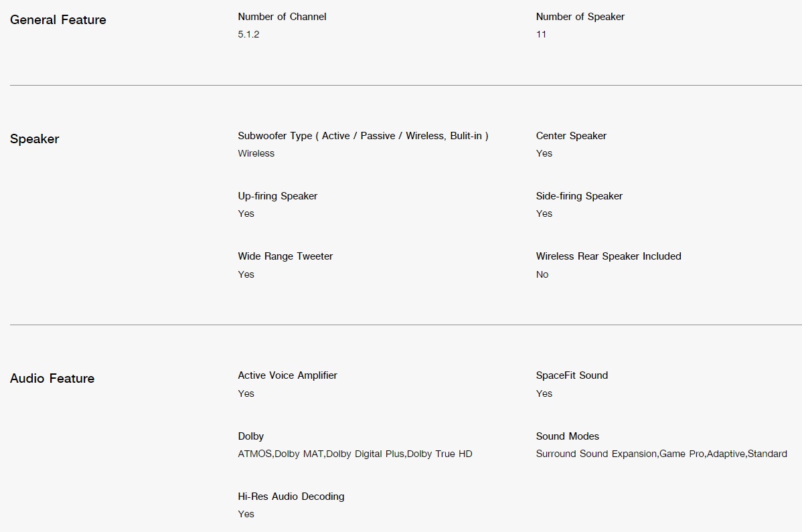Click the Hi-Res Audio Decoding label
This screenshot has height=532, width=802.
(291, 497)
